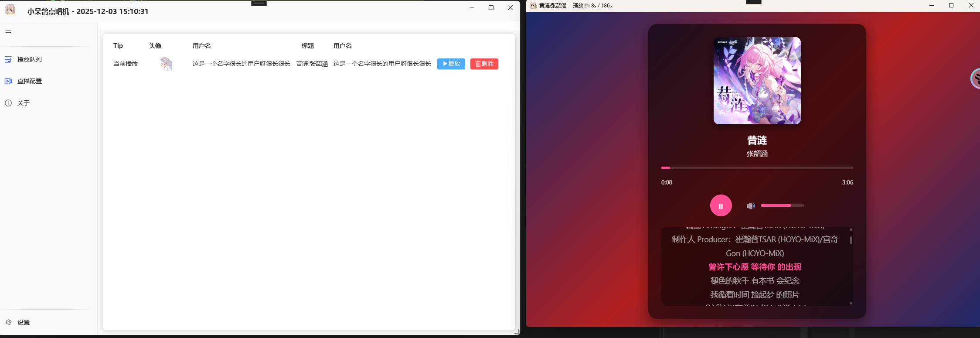This screenshot has width=980, height=338.
Task: Click the 昔涟 album cover art
Action: [757, 81]
